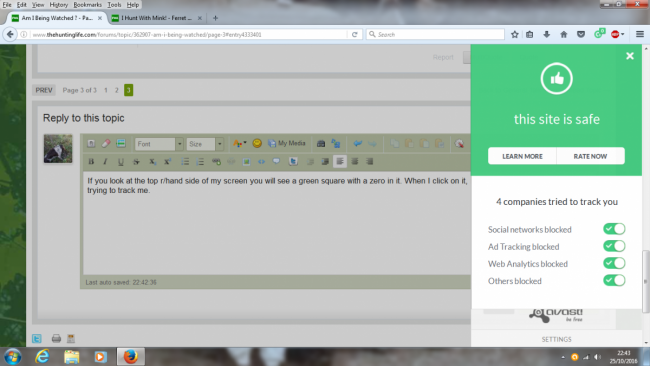The image size is (650, 366).
Task: Apply italic formatting in the reply editor
Action: pyautogui.click(x=105, y=162)
